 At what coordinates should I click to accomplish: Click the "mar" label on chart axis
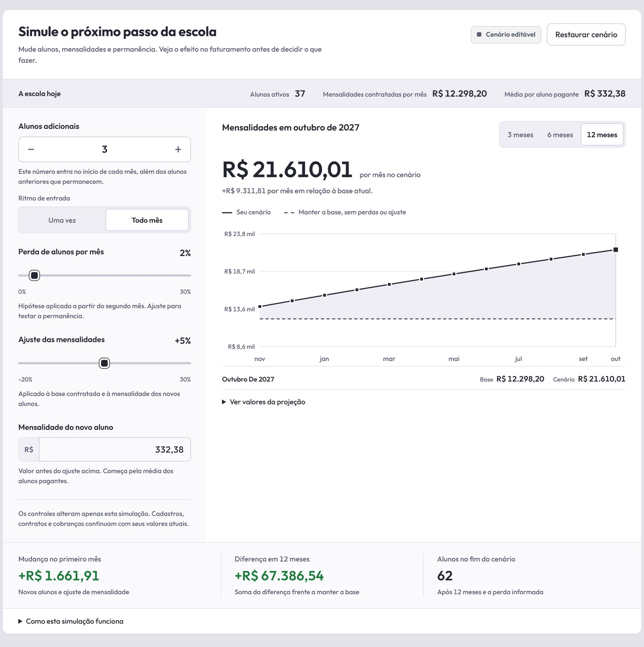389,359
